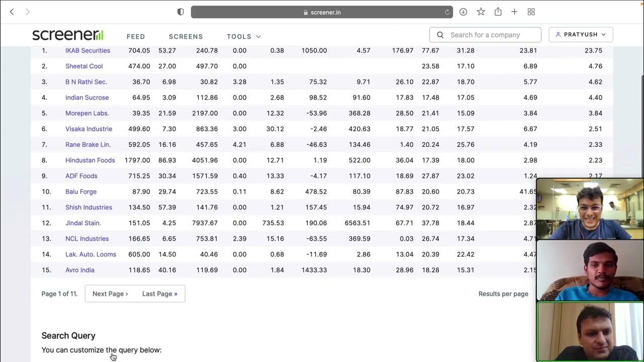Open a new tab with the plus icon
Viewport: 644px width, 362px height.
coord(514,12)
